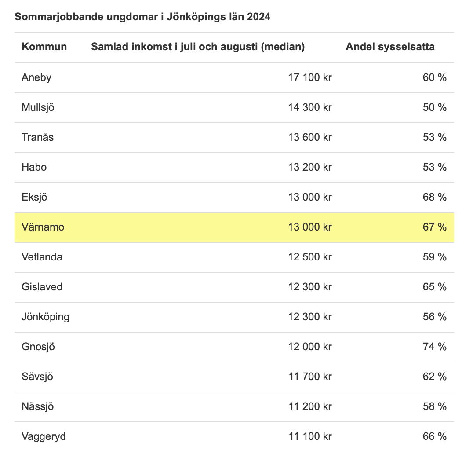Select the Aneby row name
The width and height of the screenshot is (473, 476).
coord(36,77)
